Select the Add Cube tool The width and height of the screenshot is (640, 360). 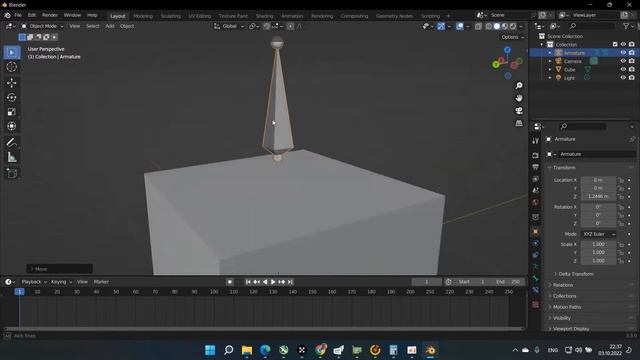[x=11, y=173]
